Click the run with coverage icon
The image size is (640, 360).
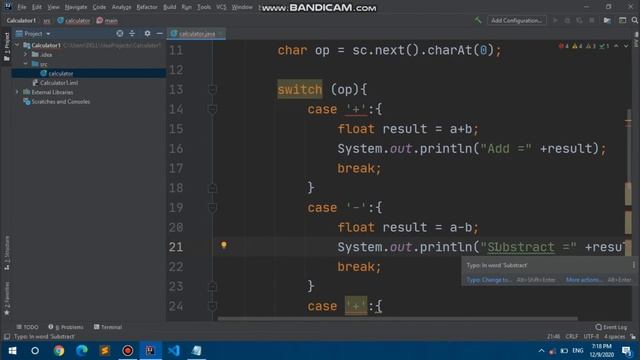580,20
